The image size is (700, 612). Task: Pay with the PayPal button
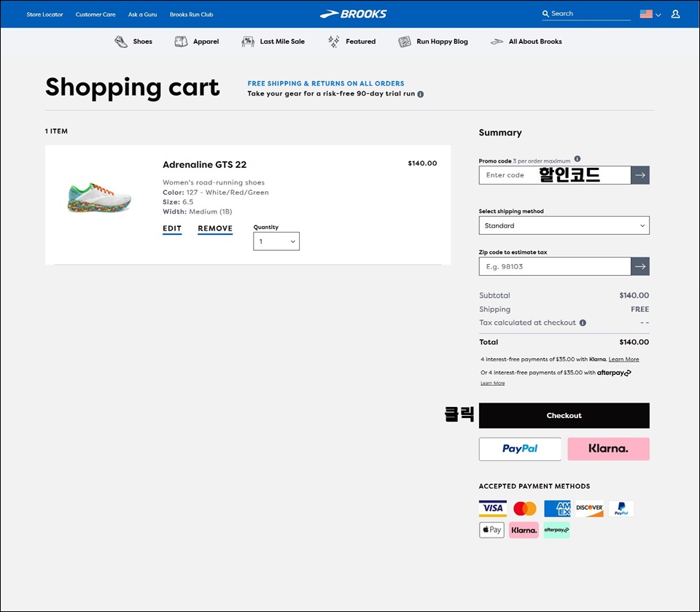(520, 449)
